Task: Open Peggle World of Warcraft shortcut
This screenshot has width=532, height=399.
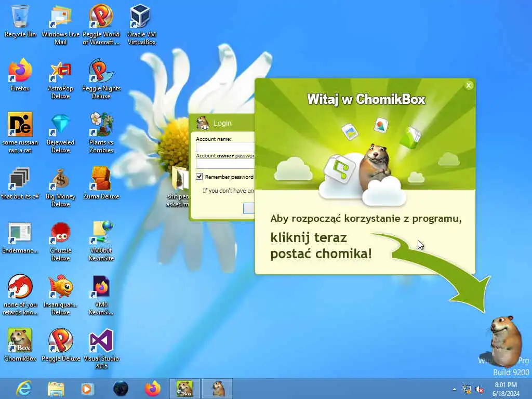Action: (x=101, y=24)
